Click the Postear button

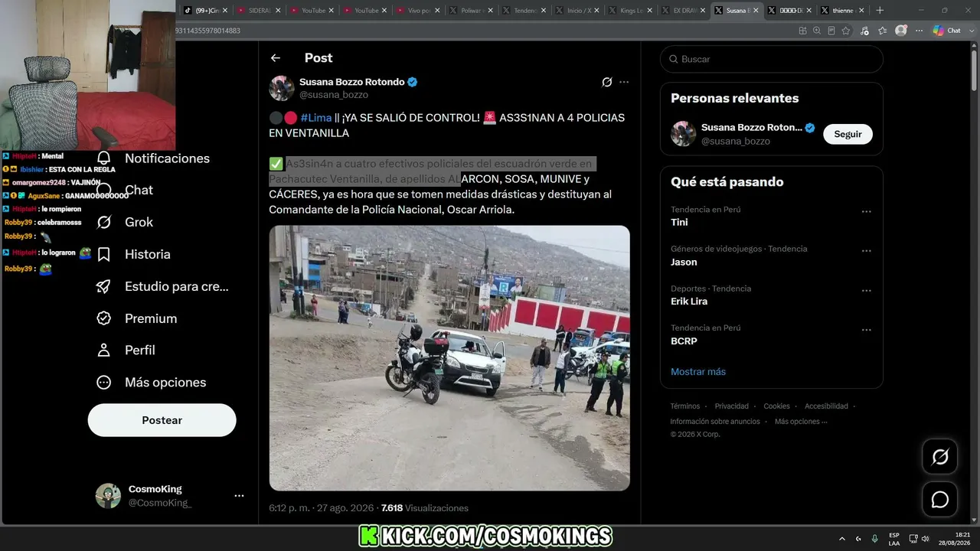(x=162, y=420)
